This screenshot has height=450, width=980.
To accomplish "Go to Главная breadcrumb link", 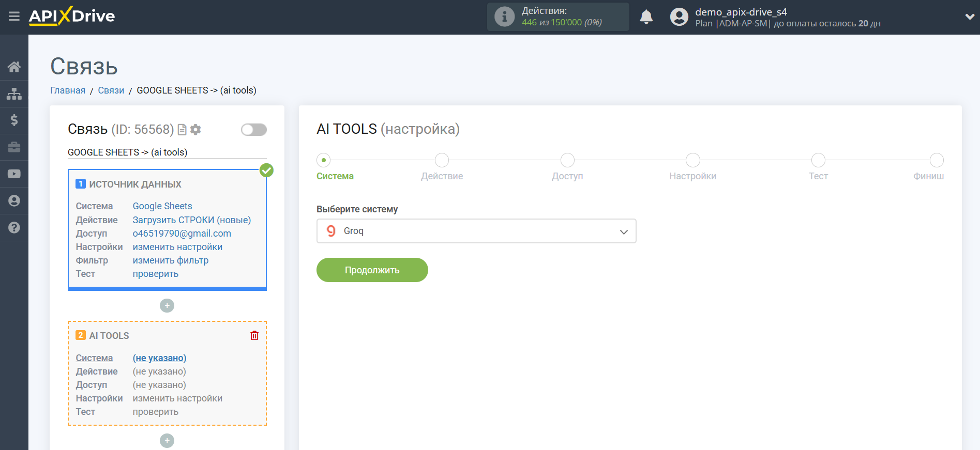I will [68, 90].
